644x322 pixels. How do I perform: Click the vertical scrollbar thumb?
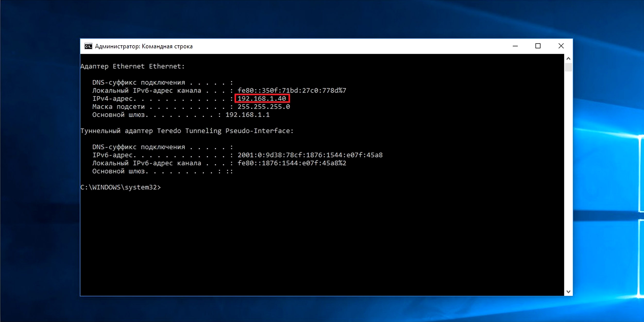(x=568, y=67)
